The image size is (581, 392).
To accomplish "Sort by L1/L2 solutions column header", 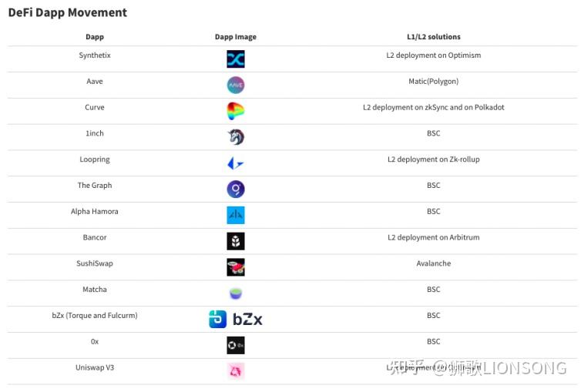I will 434,37.
